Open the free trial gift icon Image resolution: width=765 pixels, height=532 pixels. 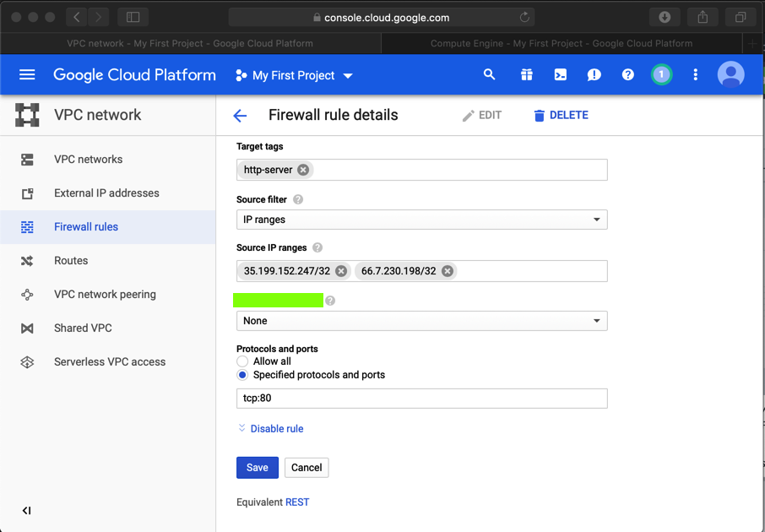click(x=526, y=75)
